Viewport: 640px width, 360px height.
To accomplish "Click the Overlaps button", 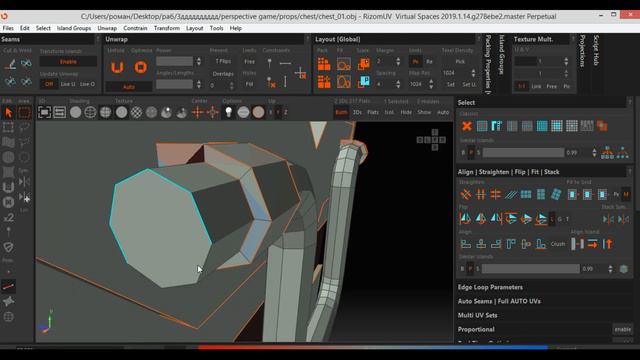I will (223, 74).
